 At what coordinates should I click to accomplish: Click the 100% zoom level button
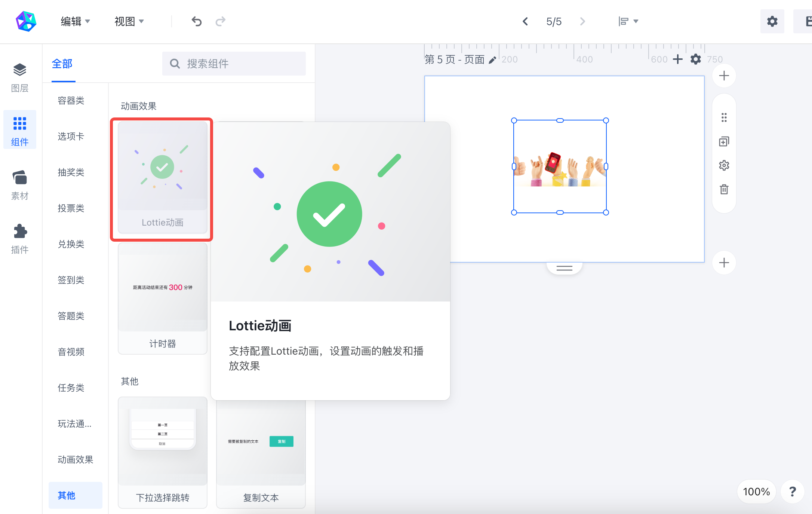[756, 492]
